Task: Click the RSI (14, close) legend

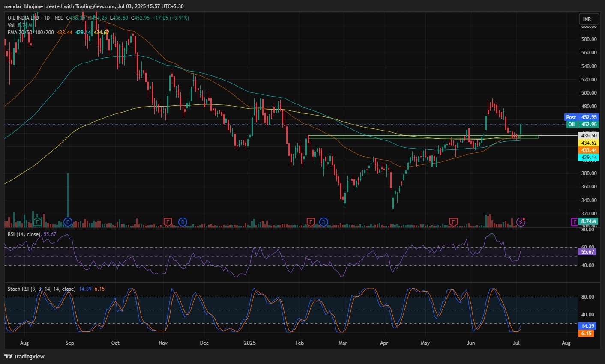Action: [x=24, y=234]
